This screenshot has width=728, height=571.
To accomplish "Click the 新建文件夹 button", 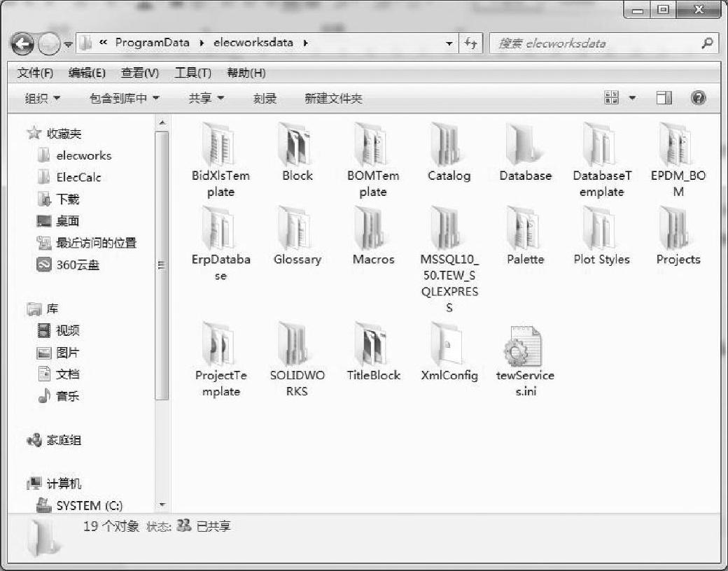I will pos(333,99).
